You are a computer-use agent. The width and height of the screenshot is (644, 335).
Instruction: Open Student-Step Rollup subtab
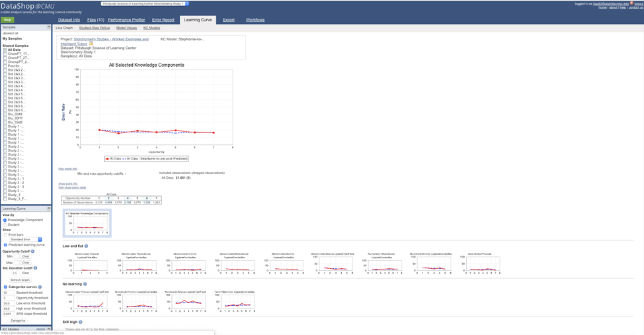pyautogui.click(x=95, y=28)
